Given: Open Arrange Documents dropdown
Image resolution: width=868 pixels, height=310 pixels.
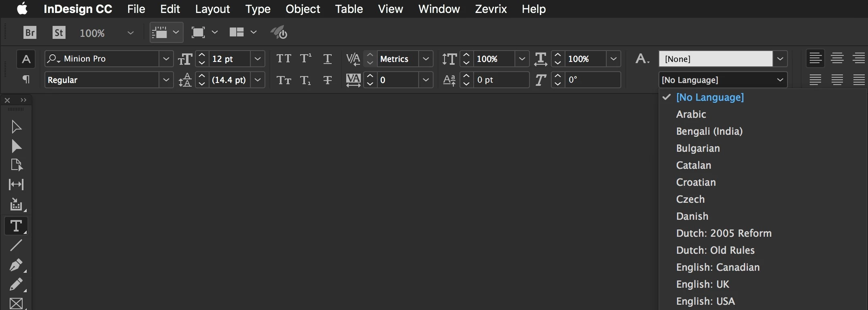Looking at the screenshot, I should [254, 32].
